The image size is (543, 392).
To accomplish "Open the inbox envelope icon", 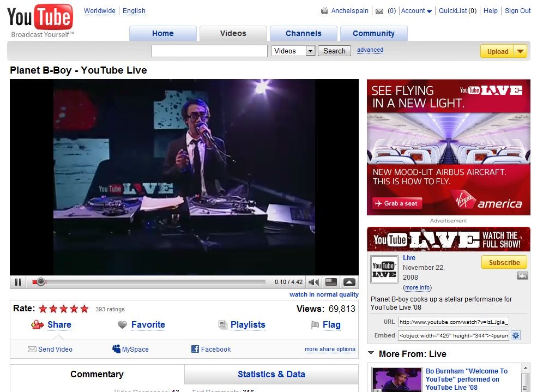I will pos(379,11).
